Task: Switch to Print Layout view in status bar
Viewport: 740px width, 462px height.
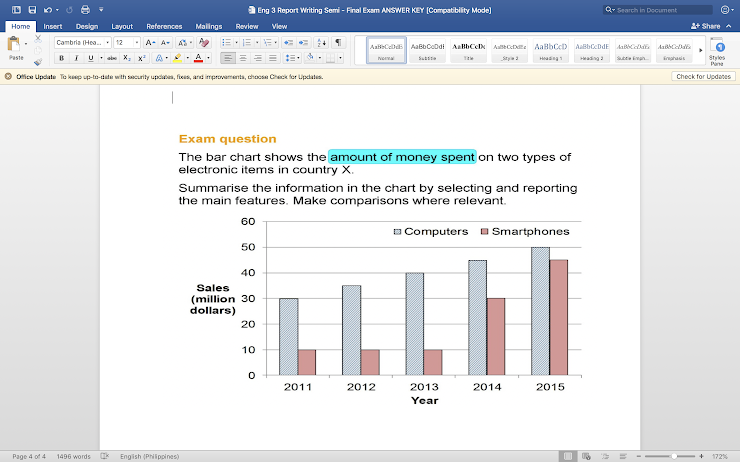Action: pos(568,456)
